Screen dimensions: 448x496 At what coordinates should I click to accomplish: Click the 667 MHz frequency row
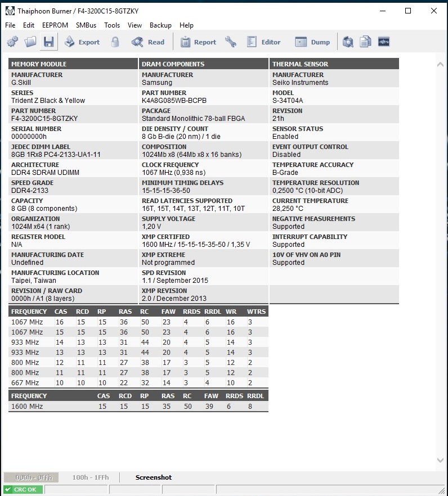pyautogui.click(x=138, y=383)
